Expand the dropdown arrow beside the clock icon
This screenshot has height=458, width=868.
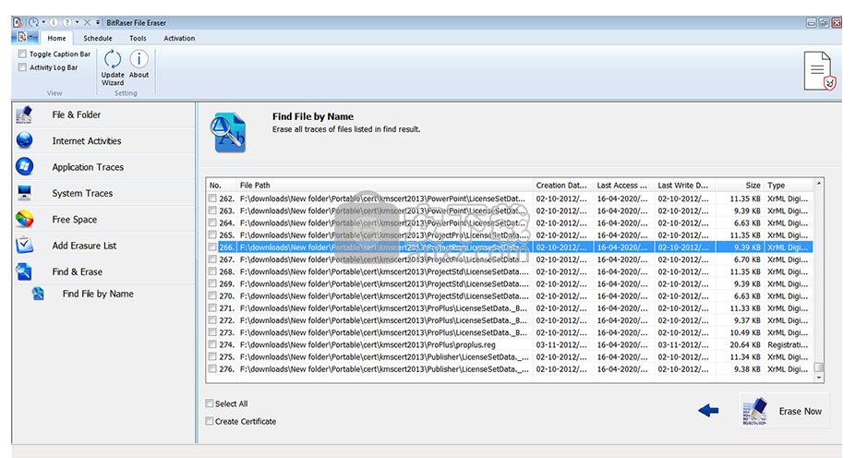(x=43, y=22)
